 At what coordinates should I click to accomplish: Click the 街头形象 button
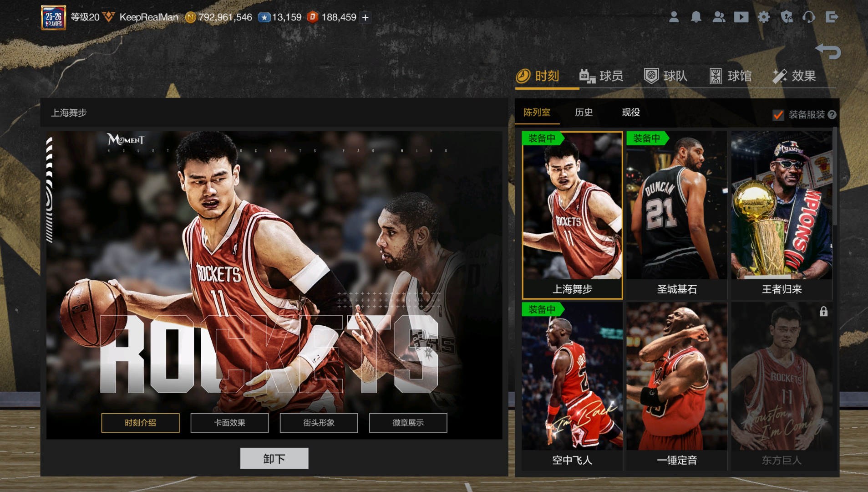pos(319,423)
